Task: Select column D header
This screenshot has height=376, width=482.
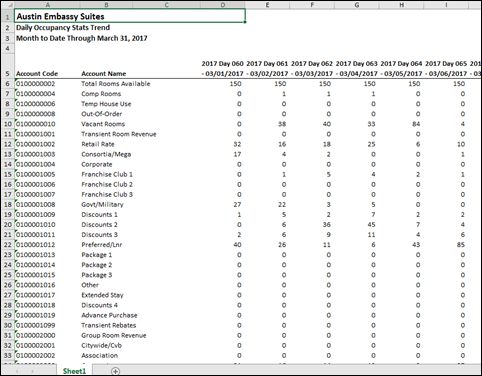Action: (223, 5)
